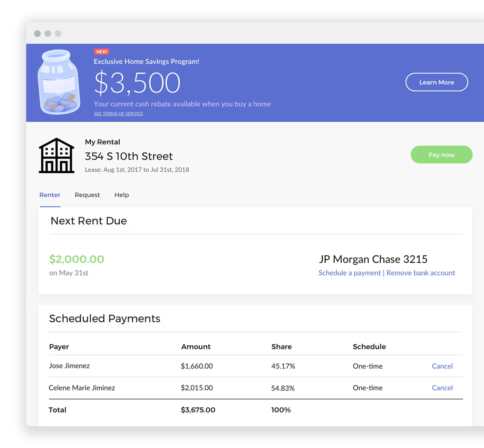Click the 45.17% share cell

(x=283, y=366)
